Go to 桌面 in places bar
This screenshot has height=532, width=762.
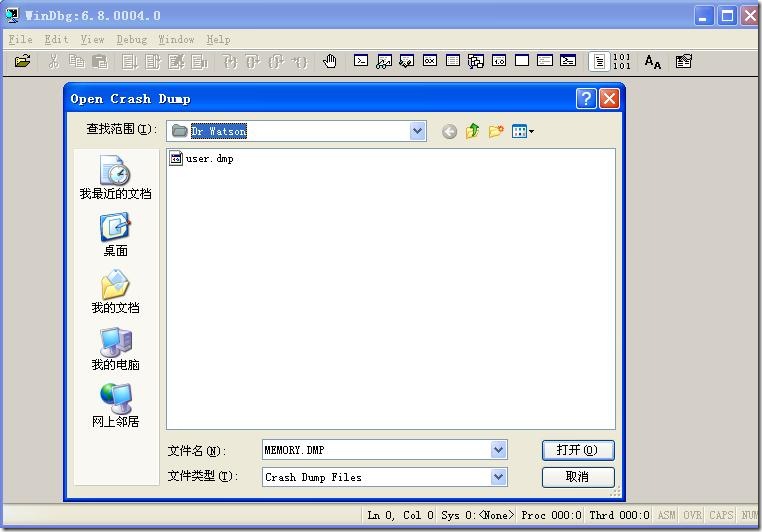(x=116, y=234)
